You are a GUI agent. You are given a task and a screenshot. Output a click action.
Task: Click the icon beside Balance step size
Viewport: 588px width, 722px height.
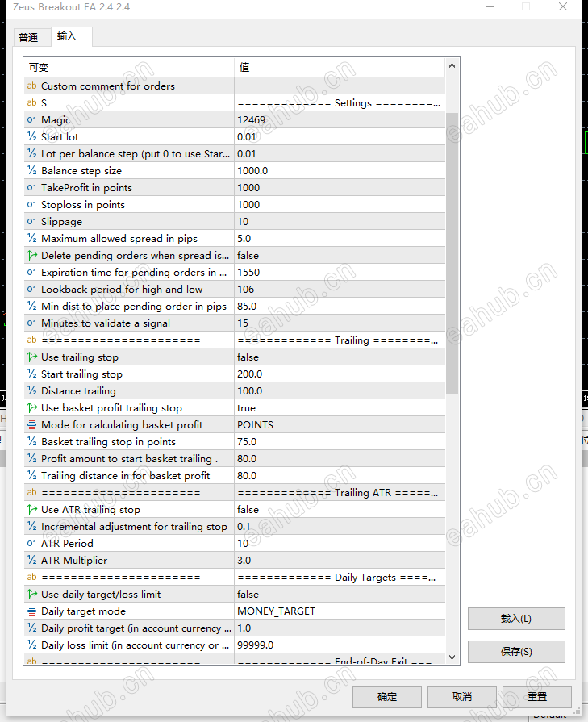[x=31, y=170]
